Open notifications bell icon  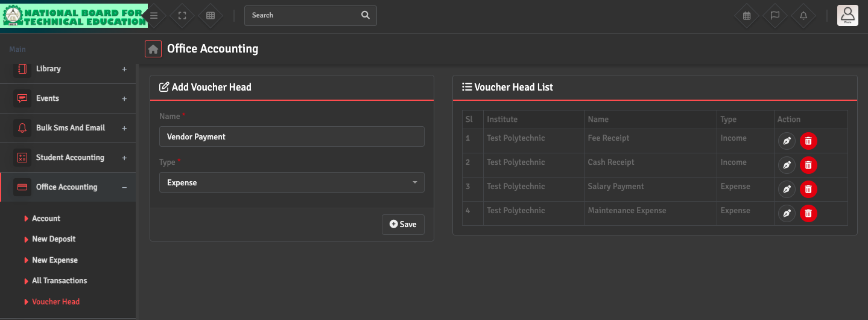coord(803,16)
